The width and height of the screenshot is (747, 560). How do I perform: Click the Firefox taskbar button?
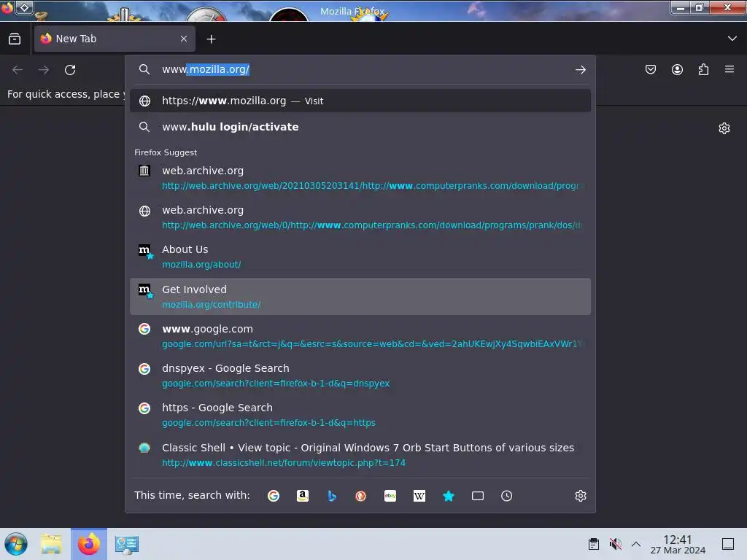tap(89, 544)
